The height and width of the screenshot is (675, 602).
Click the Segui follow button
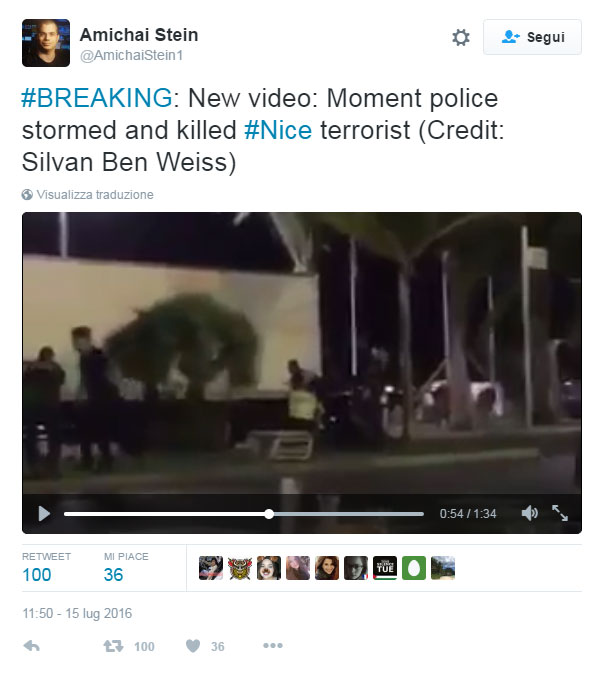pyautogui.click(x=532, y=37)
